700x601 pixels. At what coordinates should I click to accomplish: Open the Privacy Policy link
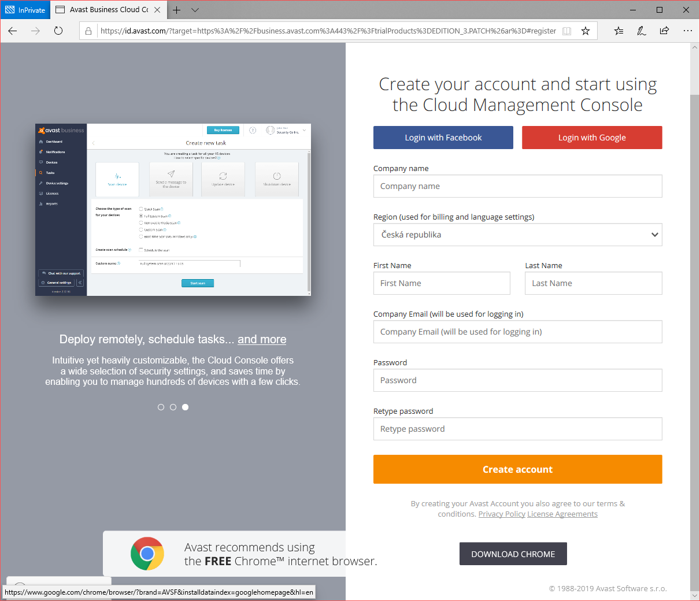pos(502,514)
